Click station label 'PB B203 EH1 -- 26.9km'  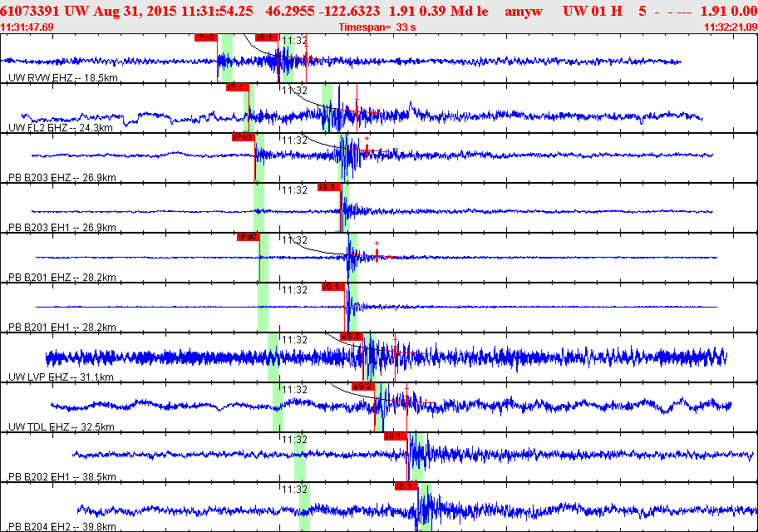(62, 227)
